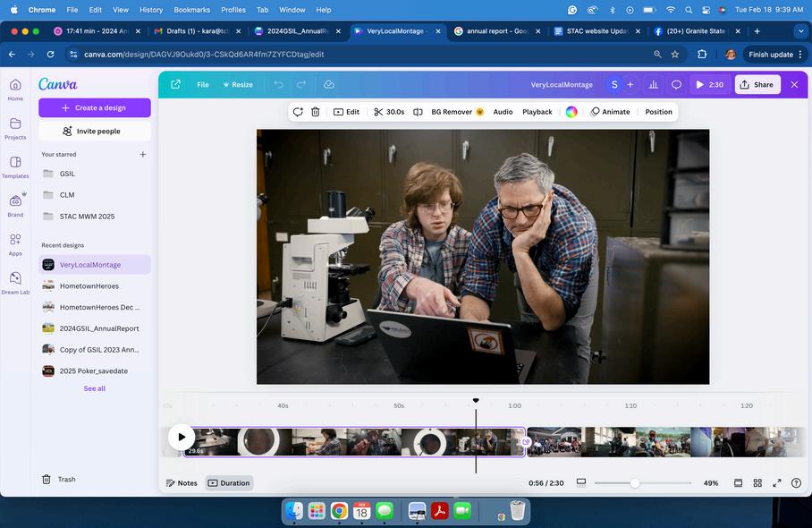
Task: Open the Brand sidebar icon
Action: click(15, 206)
